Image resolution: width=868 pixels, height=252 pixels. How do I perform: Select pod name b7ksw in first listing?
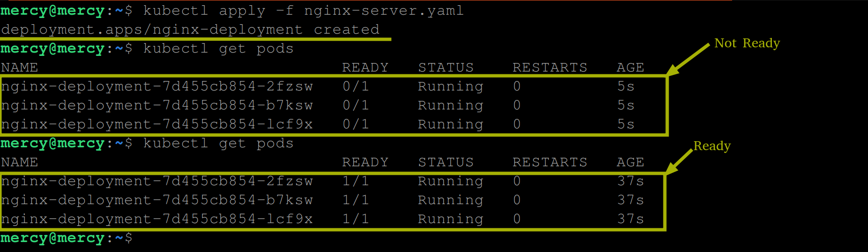pos(157,105)
